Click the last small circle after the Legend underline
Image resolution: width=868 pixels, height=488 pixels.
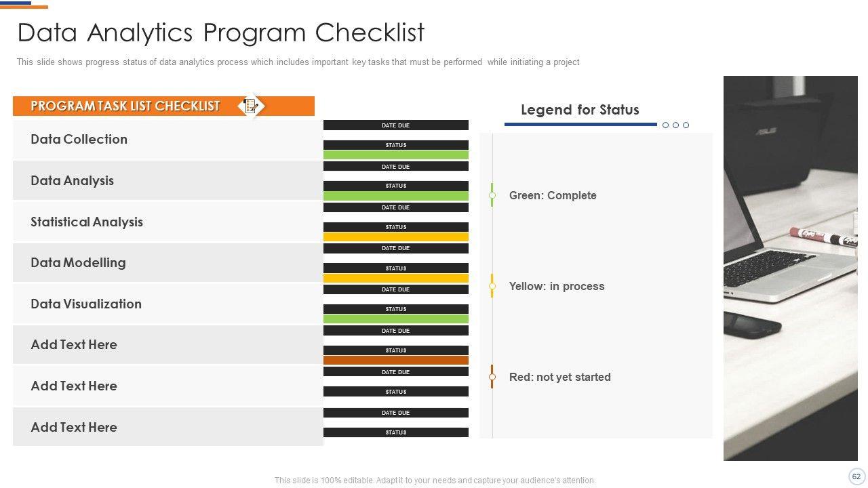[686, 125]
